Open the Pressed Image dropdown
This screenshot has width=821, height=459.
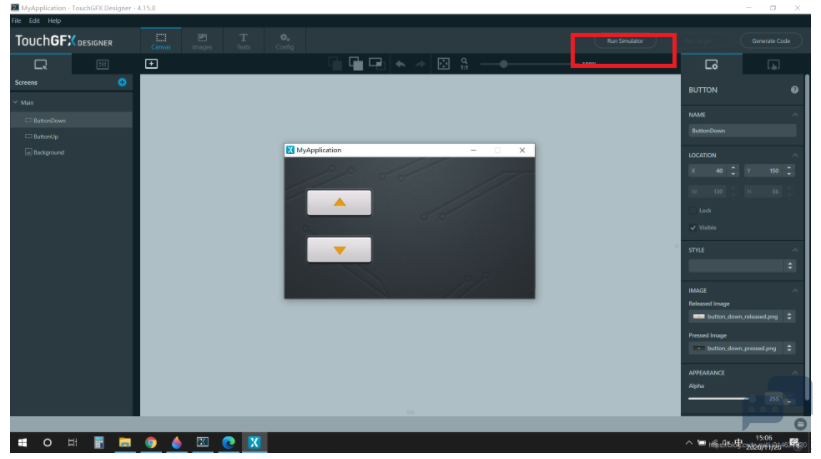[742, 349]
